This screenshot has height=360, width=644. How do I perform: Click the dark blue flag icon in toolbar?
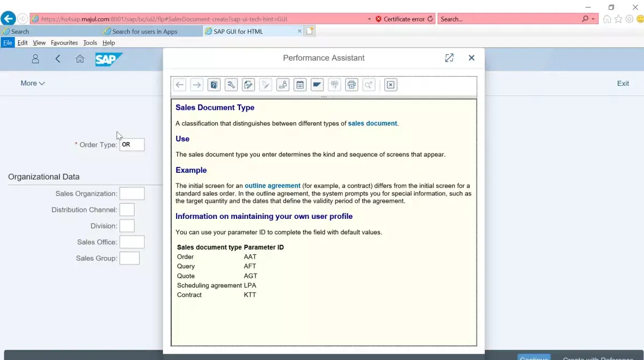pyautogui.click(x=317, y=85)
